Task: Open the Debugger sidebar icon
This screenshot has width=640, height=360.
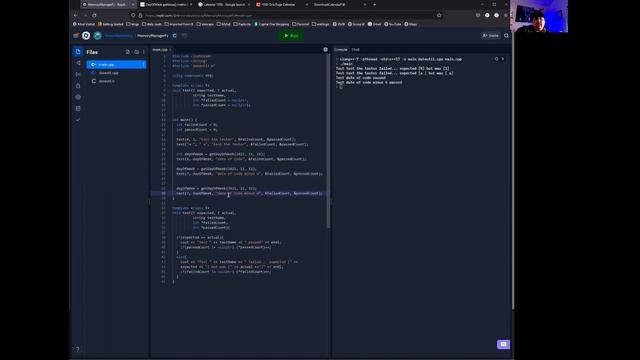Action: 78,74
